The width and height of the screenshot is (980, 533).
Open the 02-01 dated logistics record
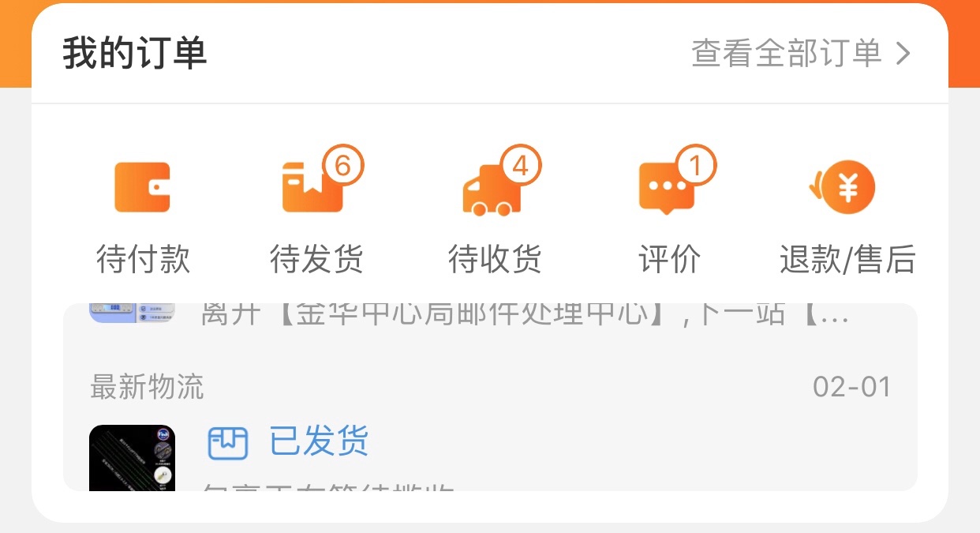[x=851, y=387]
